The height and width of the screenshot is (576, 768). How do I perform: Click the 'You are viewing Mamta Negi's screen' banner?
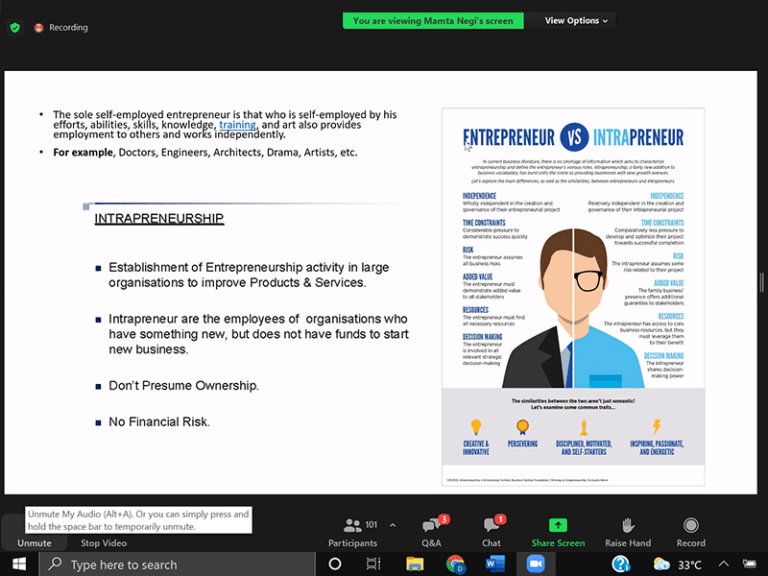point(432,20)
